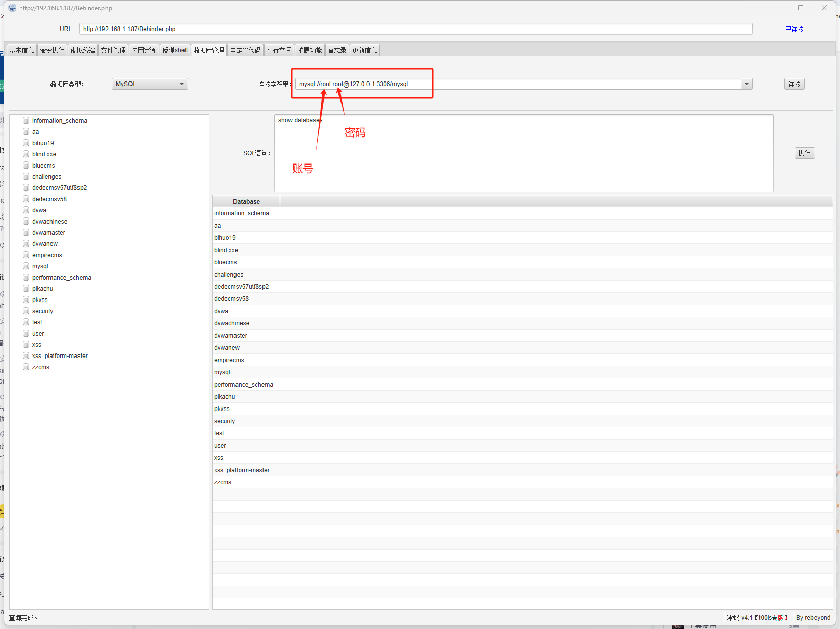Viewport: 840px width, 629px height.
Task: Select the empirecms row in results table
Action: pyautogui.click(x=522, y=360)
